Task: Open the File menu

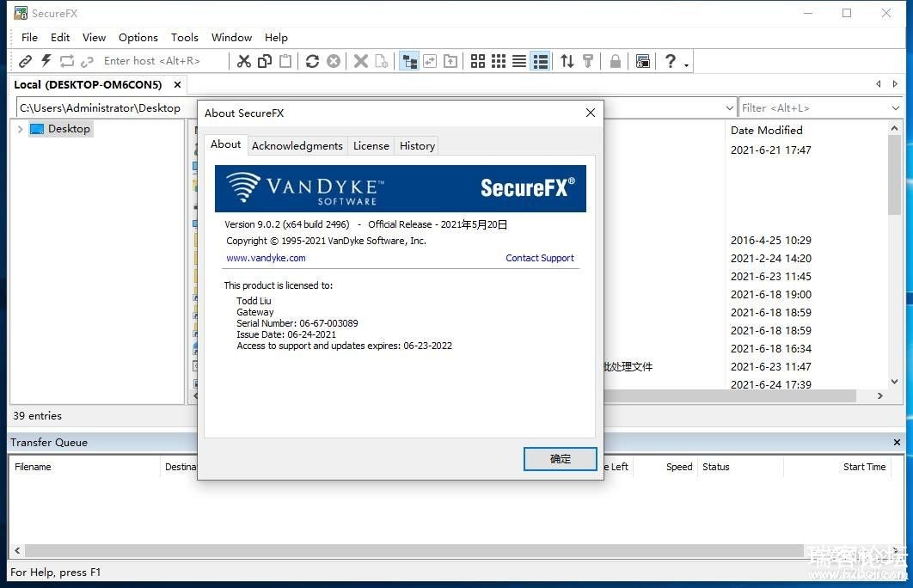Action: click(x=29, y=37)
